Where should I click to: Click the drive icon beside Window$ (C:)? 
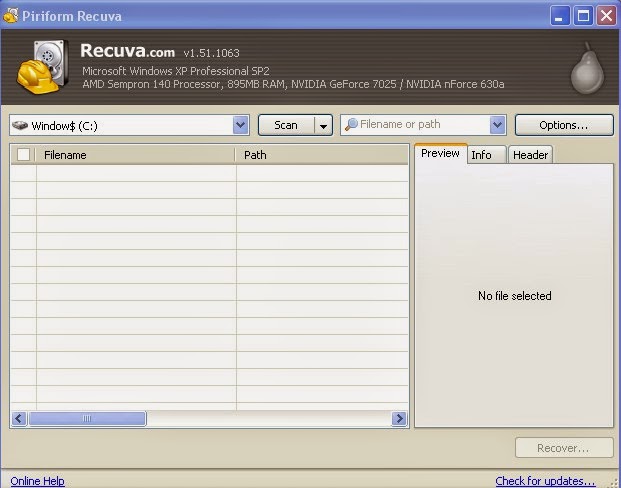(20, 126)
